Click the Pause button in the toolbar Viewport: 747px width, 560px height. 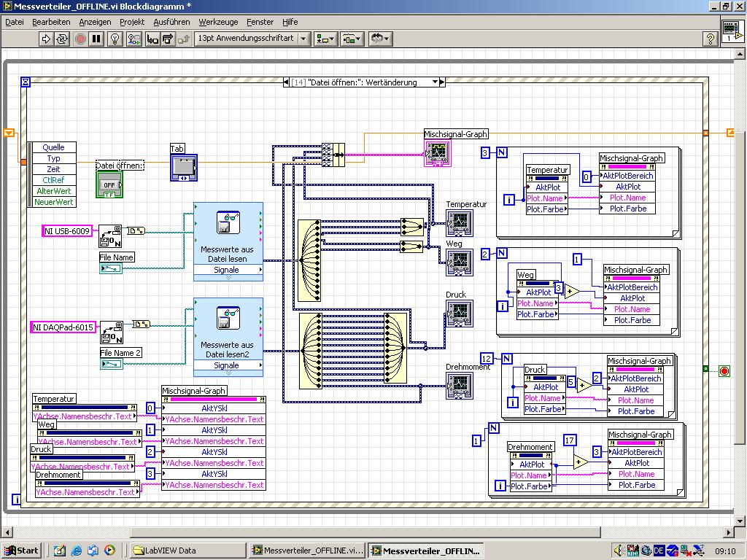pos(96,39)
